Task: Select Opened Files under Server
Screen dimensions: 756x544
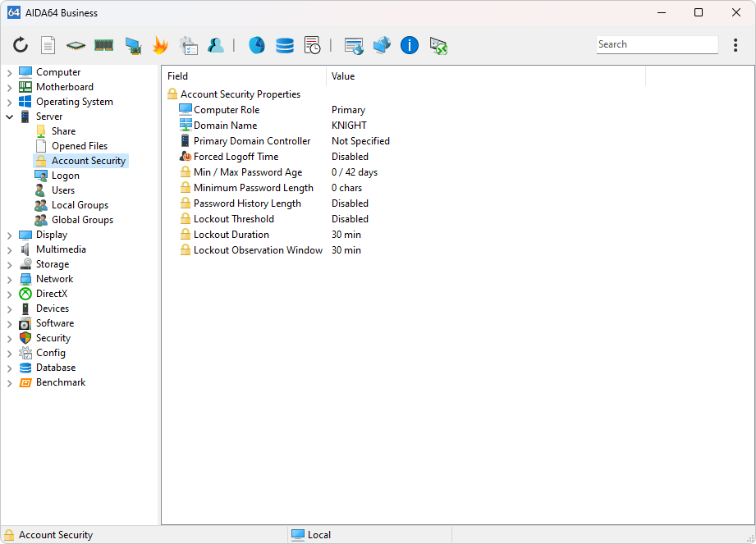Action: 80,146
